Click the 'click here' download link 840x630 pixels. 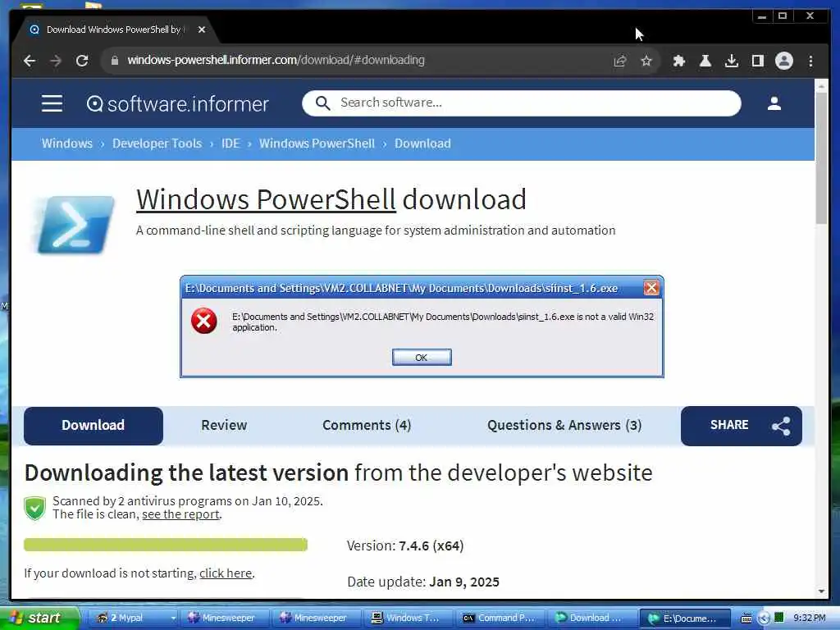click(226, 573)
